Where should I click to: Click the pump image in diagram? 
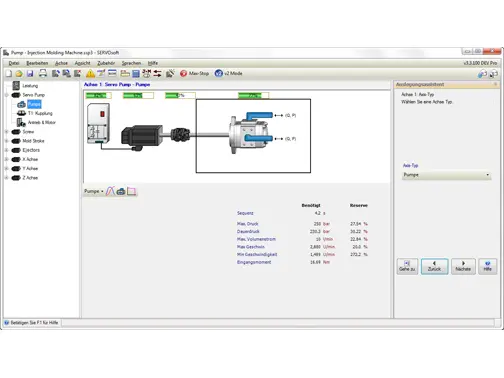click(251, 133)
